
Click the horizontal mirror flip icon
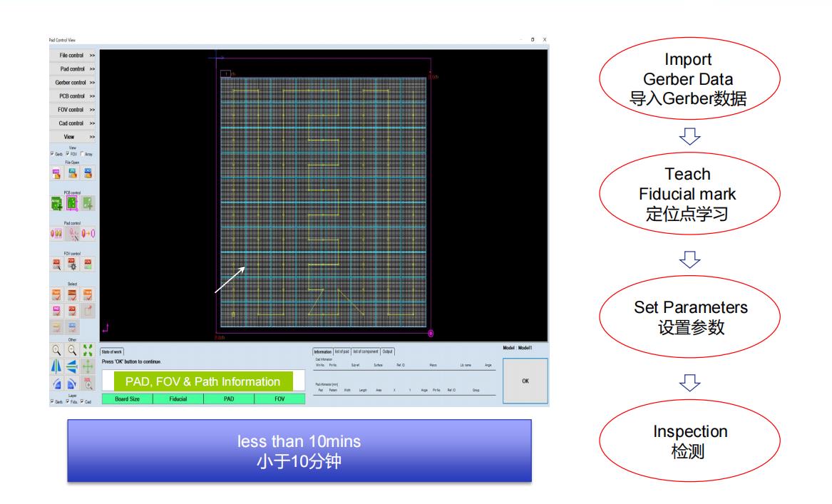pos(56,366)
